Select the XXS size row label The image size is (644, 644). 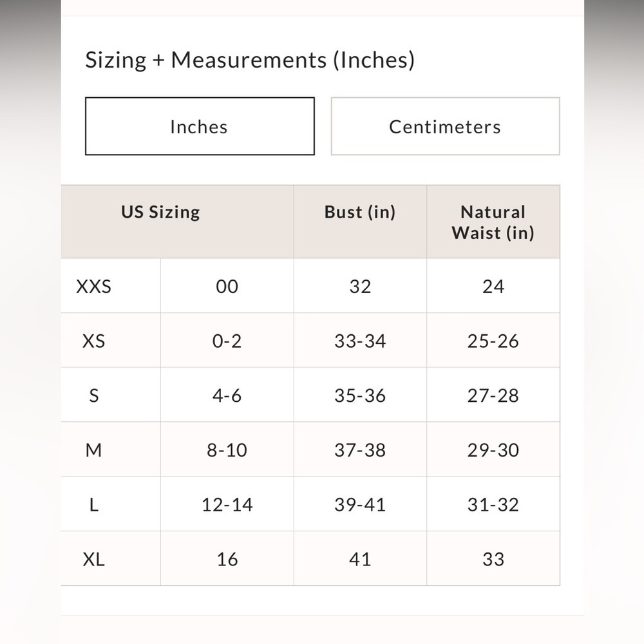[93, 287]
